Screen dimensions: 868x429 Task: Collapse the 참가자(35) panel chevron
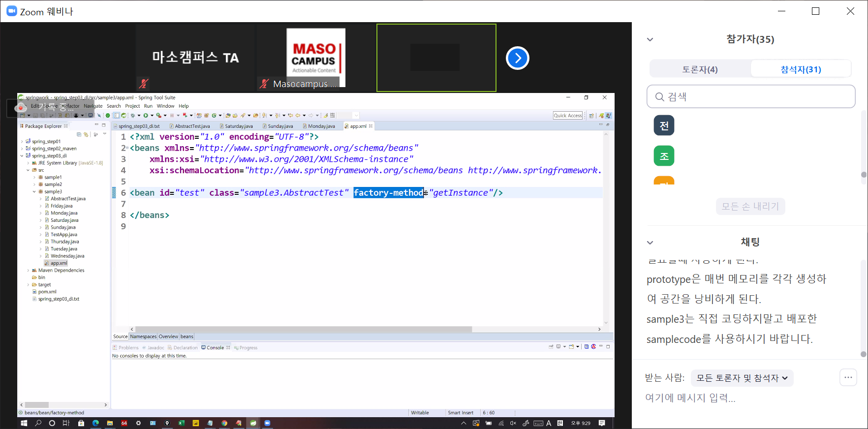tap(650, 39)
